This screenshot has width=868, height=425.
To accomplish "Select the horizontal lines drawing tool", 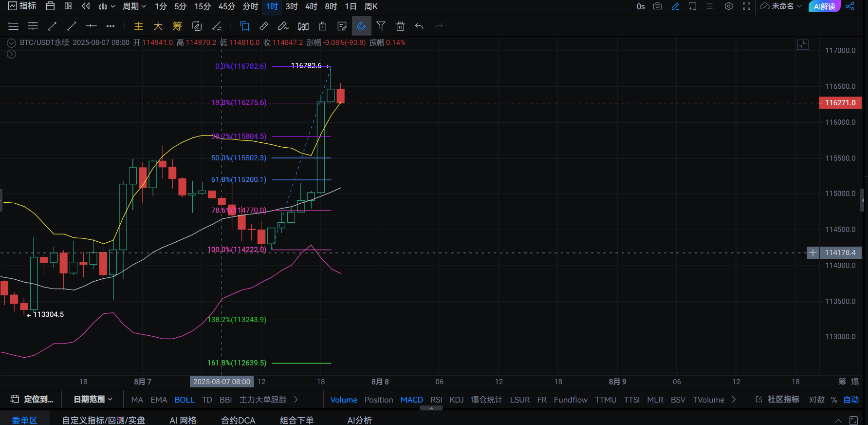I will 14,26.
